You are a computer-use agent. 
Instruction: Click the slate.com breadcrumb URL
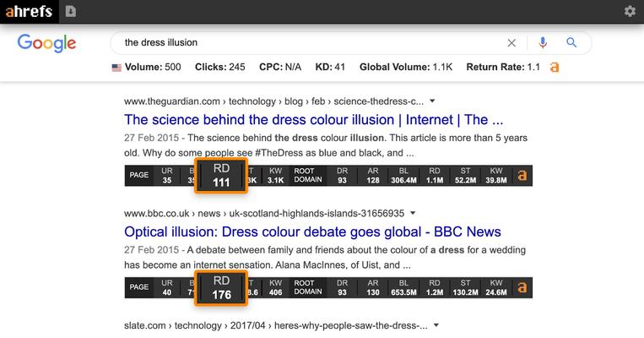click(x=276, y=325)
